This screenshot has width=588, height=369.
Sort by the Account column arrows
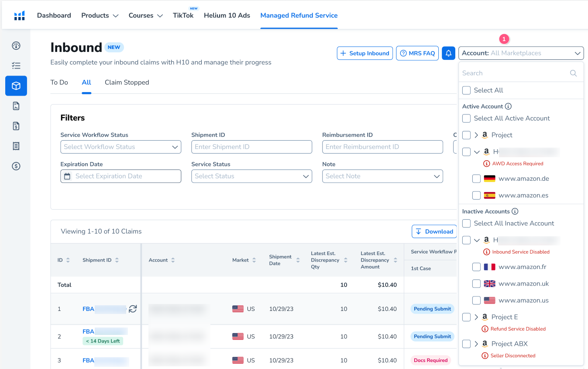pyautogui.click(x=173, y=260)
